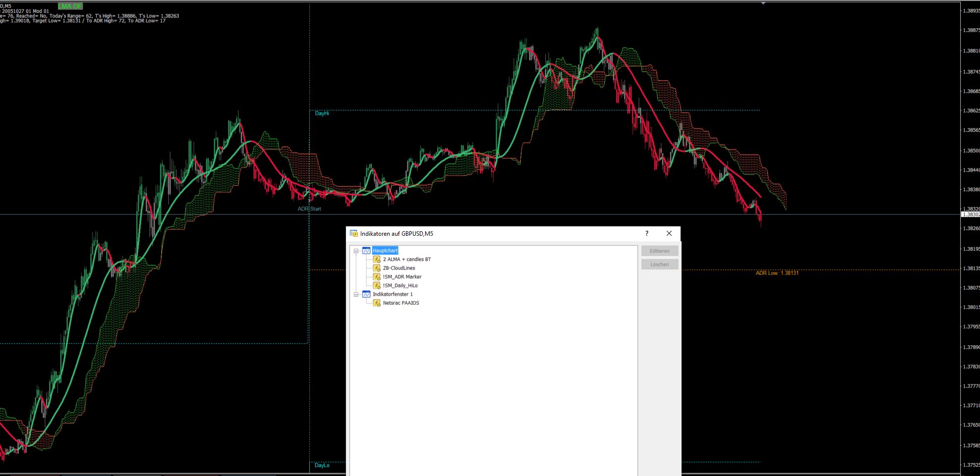Select the ZB-CloudLines indicator
The height and width of the screenshot is (476, 980).
[x=399, y=268]
